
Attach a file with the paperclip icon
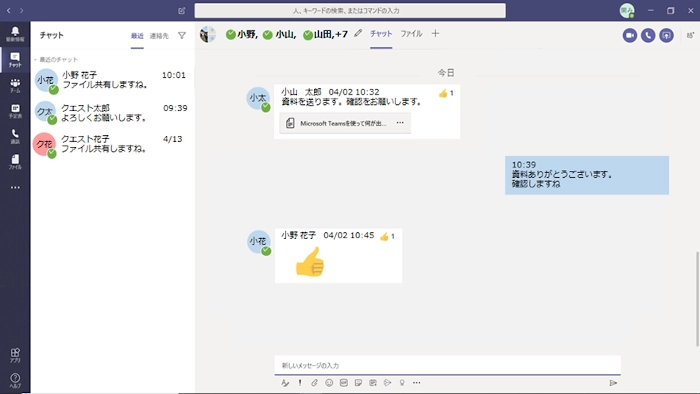click(x=315, y=383)
